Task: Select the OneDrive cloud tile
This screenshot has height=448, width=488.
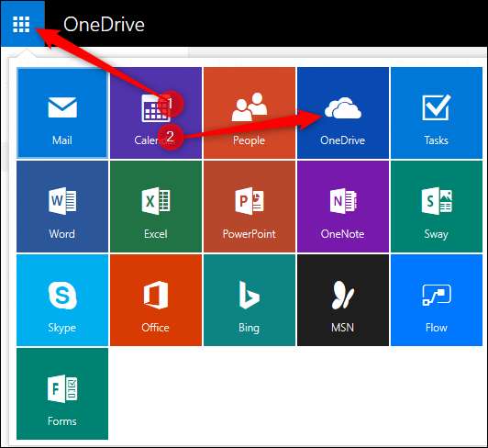Action: coord(343,113)
